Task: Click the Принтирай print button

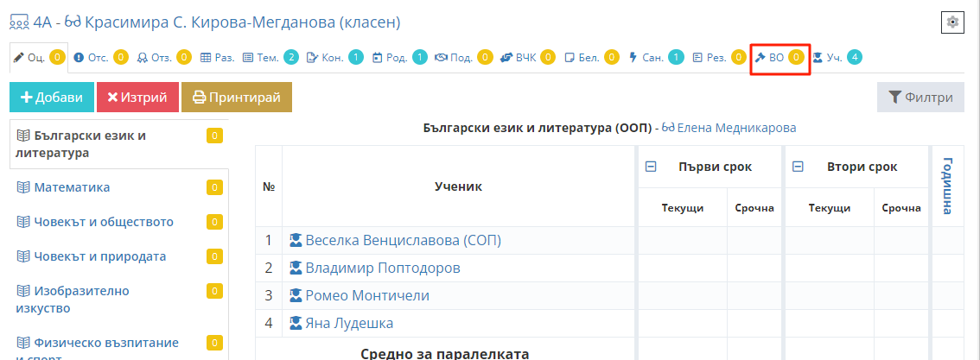Action: click(237, 98)
